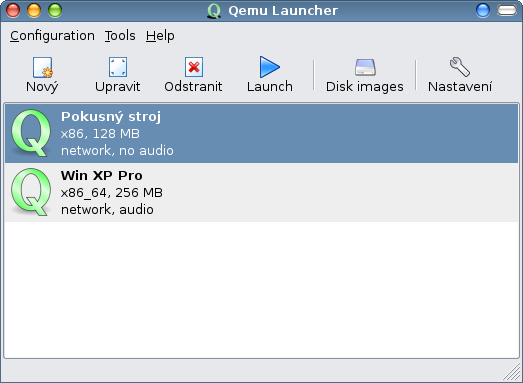Click the Qemu Q icon in titlebar
This screenshot has width=523, height=383.
coord(214,11)
